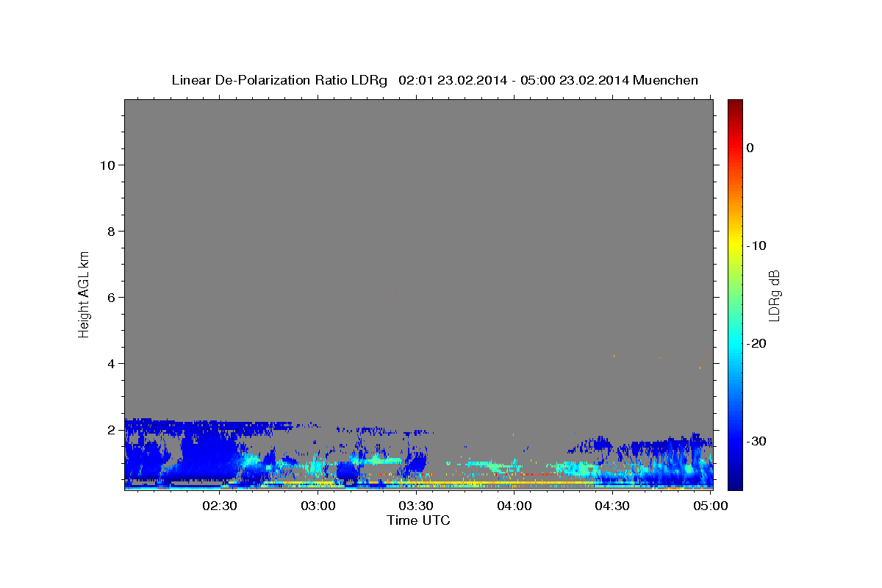Click the dark blue bottom of the colorbar
The height and width of the screenshot is (588, 882).
pyautogui.click(x=735, y=481)
